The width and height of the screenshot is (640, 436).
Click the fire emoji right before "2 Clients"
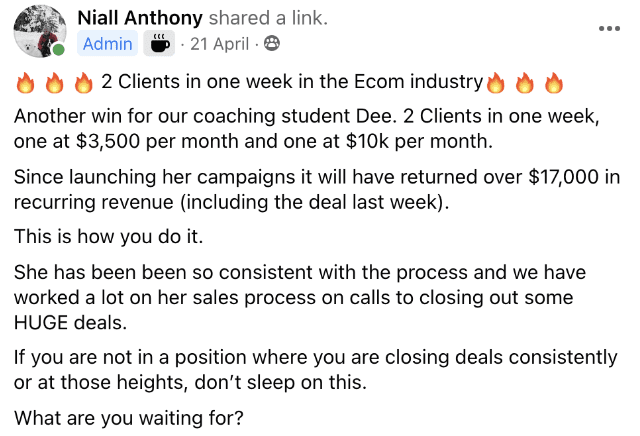[x=84, y=83]
